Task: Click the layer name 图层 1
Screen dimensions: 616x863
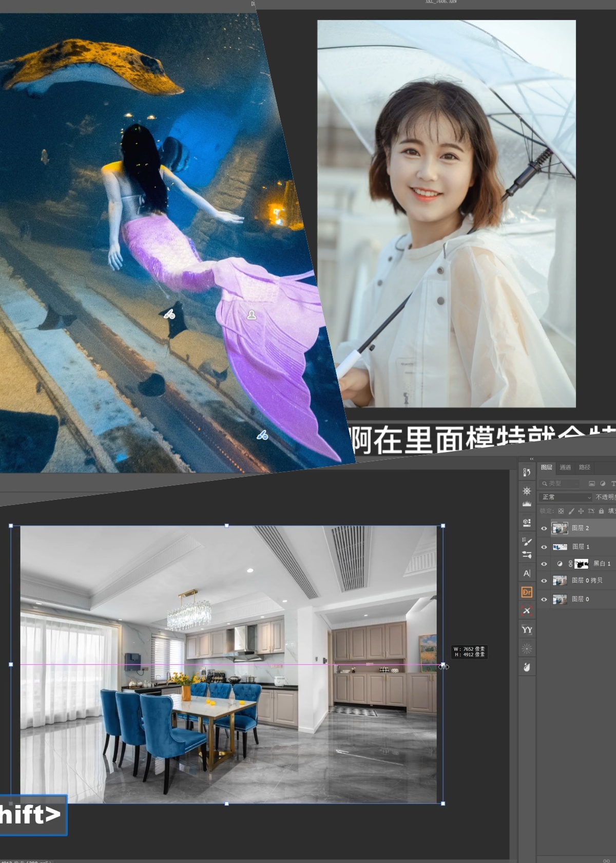Action: pyautogui.click(x=581, y=547)
